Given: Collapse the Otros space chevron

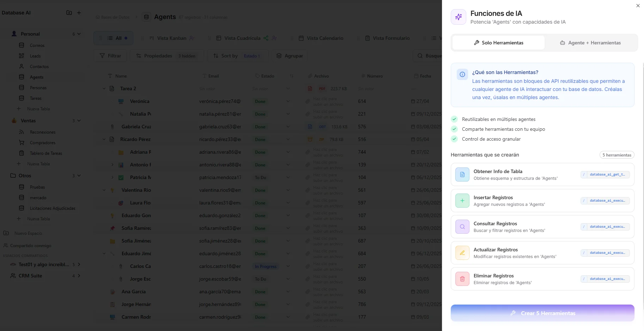Looking at the screenshot, I should [79, 176].
